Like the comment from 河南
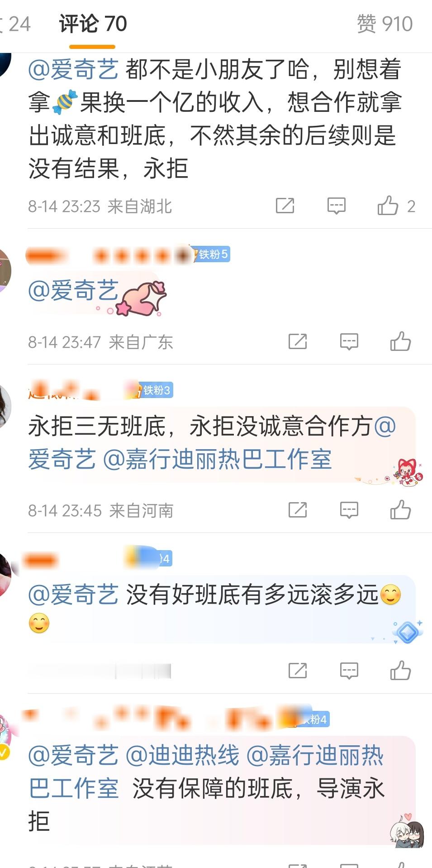The image size is (432, 868). (x=400, y=510)
